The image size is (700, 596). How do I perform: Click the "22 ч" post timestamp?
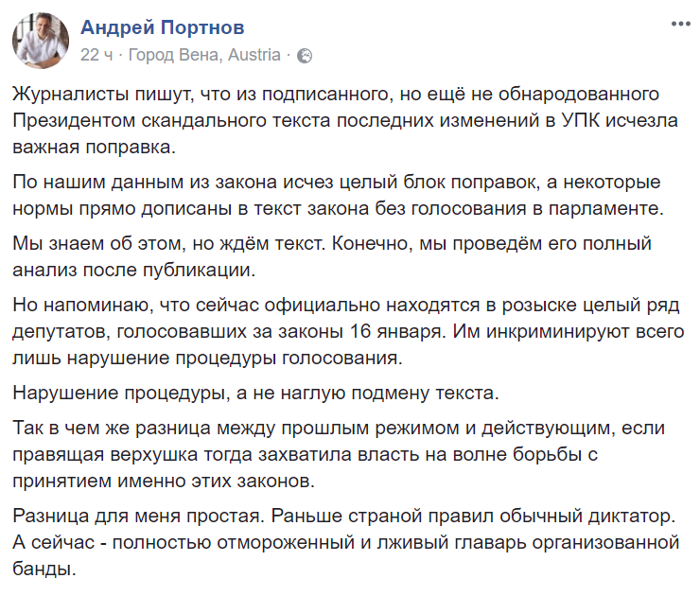(x=96, y=56)
